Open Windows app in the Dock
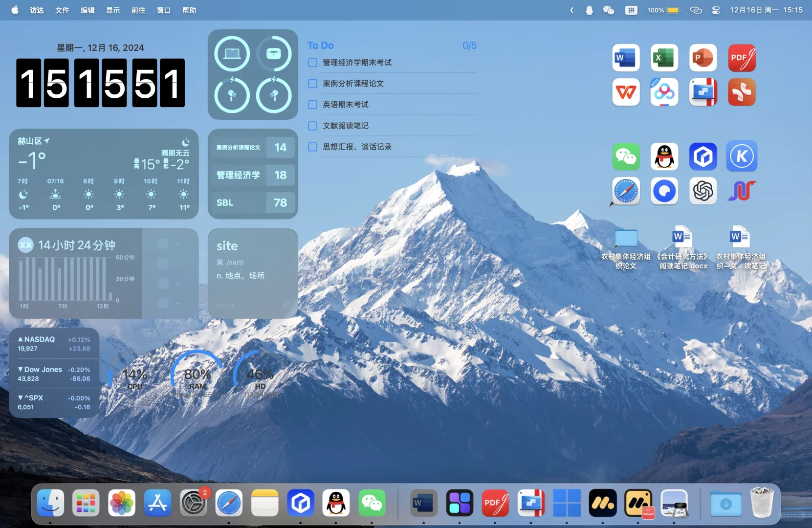Viewport: 812px width, 528px height. [567, 503]
